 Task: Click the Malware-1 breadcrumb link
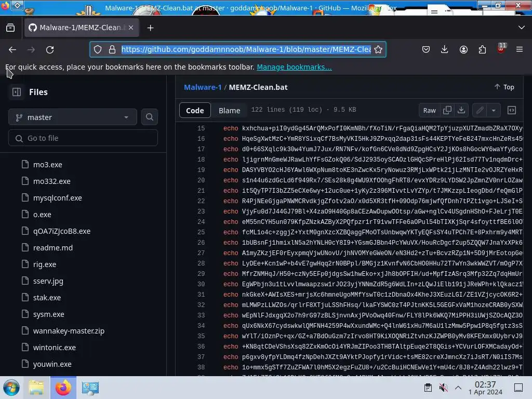203,87
